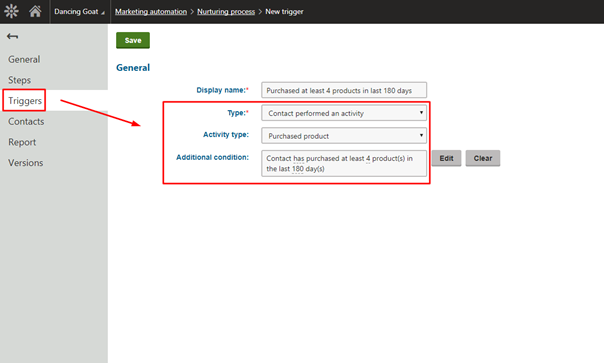
Task: Edit the additional condition
Action: pos(446,158)
